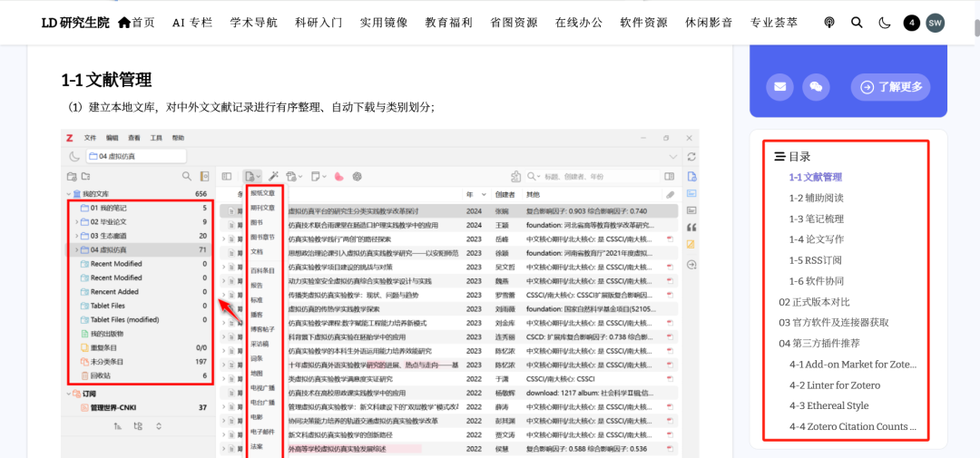Click the WeChat icon button
Image resolution: width=980 pixels, height=458 pixels.
[816, 86]
